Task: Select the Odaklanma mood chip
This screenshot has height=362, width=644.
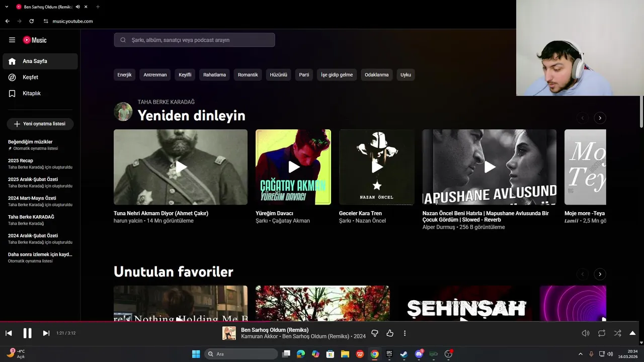Action: tap(376, 75)
